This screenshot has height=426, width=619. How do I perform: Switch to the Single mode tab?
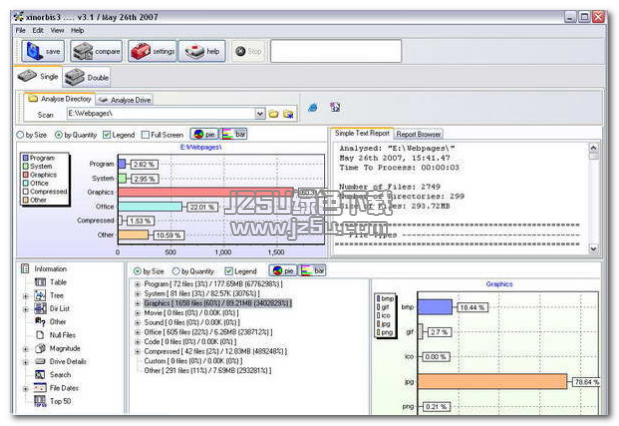click(x=38, y=76)
